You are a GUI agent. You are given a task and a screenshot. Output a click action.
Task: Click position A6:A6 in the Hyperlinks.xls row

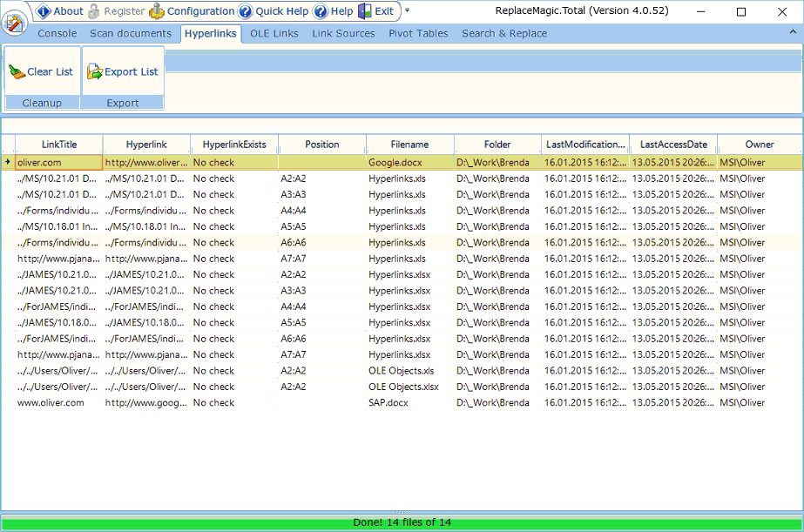pyautogui.click(x=322, y=242)
